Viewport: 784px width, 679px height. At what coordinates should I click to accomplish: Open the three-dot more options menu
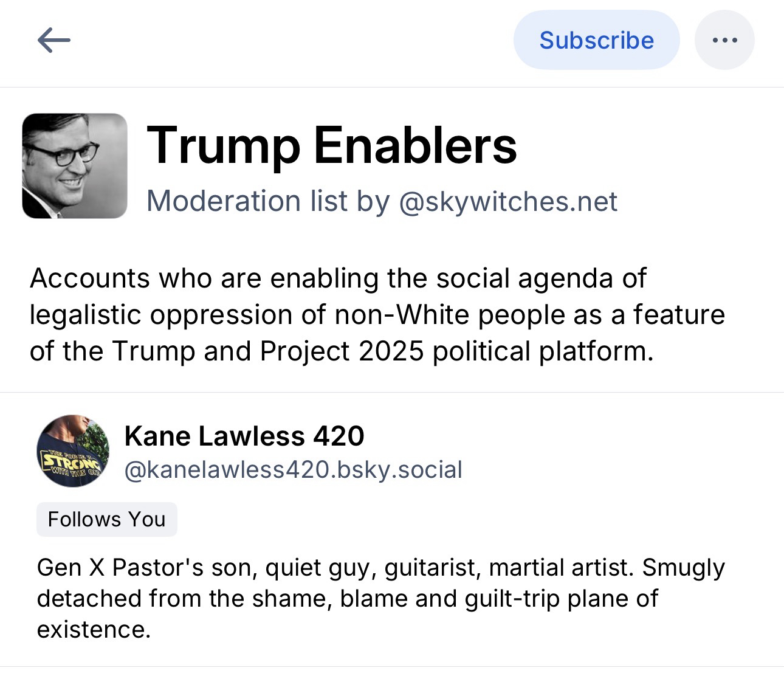[x=724, y=41]
